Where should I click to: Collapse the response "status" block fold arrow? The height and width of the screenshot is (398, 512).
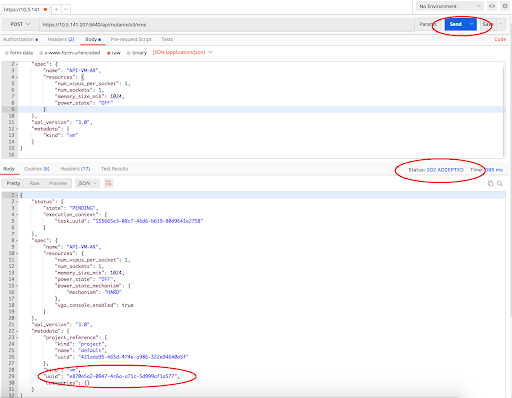[x=17, y=202]
